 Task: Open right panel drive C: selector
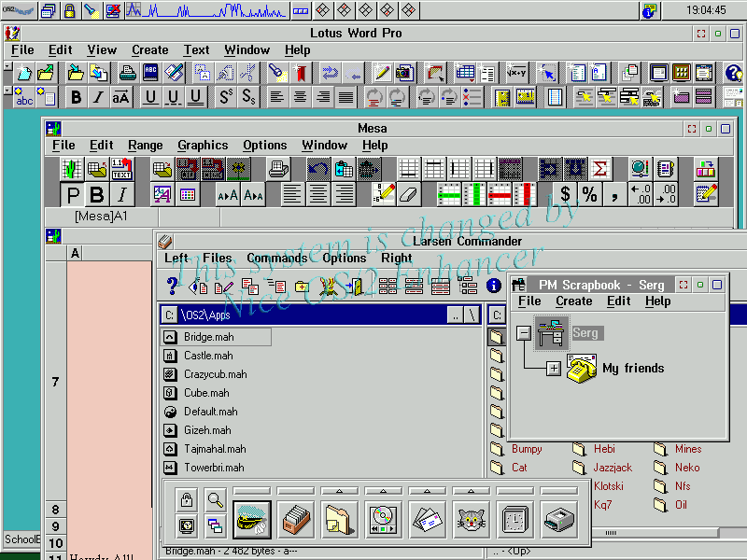click(497, 315)
